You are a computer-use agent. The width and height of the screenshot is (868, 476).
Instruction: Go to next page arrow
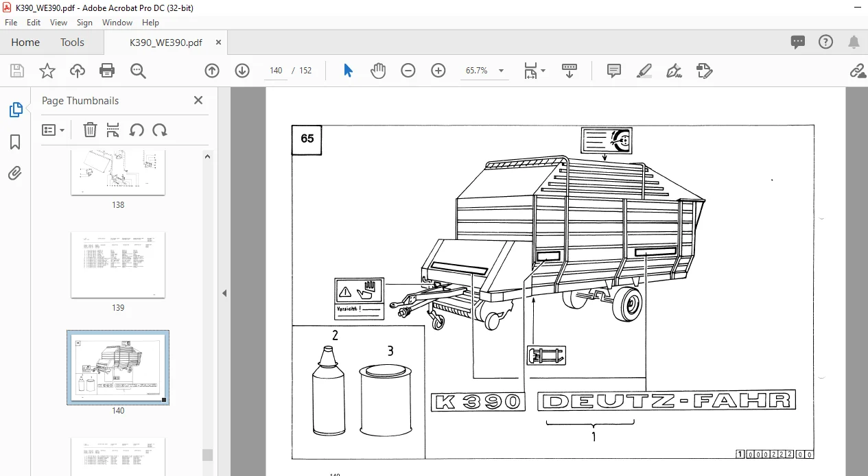pos(242,71)
